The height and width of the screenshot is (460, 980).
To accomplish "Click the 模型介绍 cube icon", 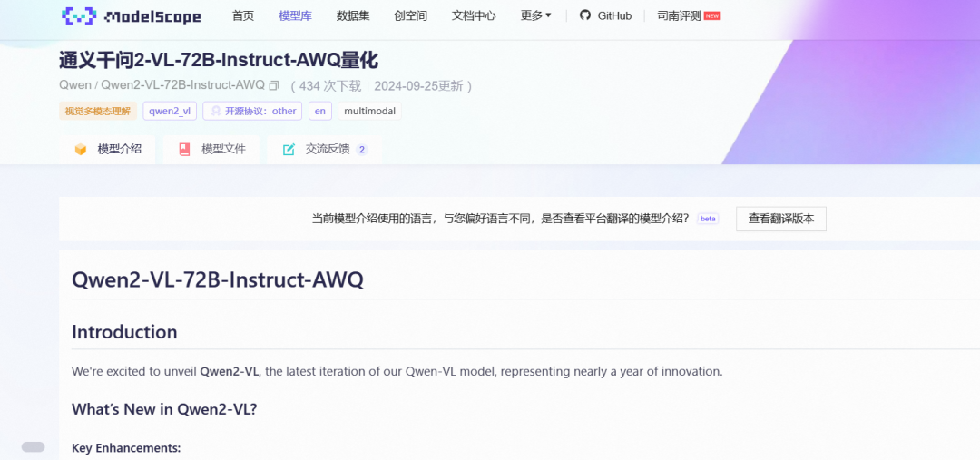I will click(x=81, y=150).
